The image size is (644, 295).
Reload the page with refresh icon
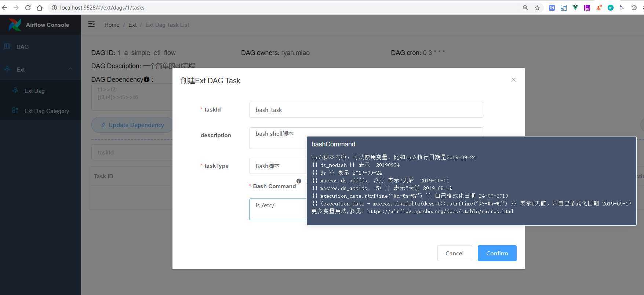click(28, 8)
